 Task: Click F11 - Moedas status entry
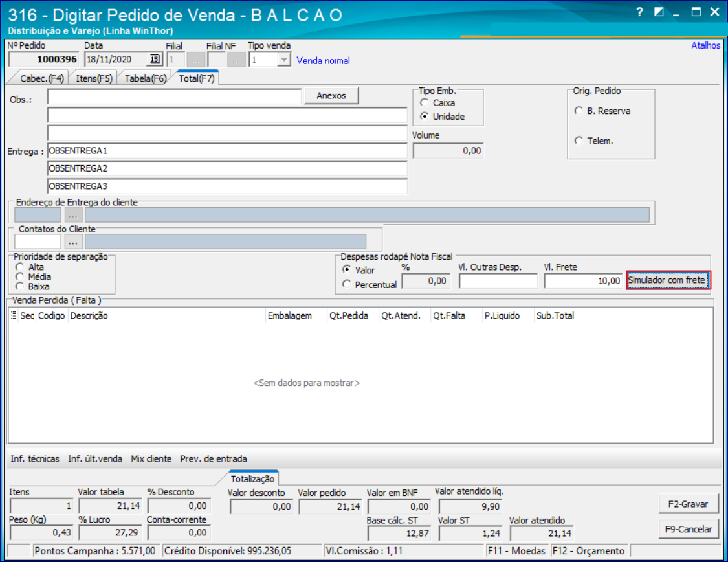point(517,551)
